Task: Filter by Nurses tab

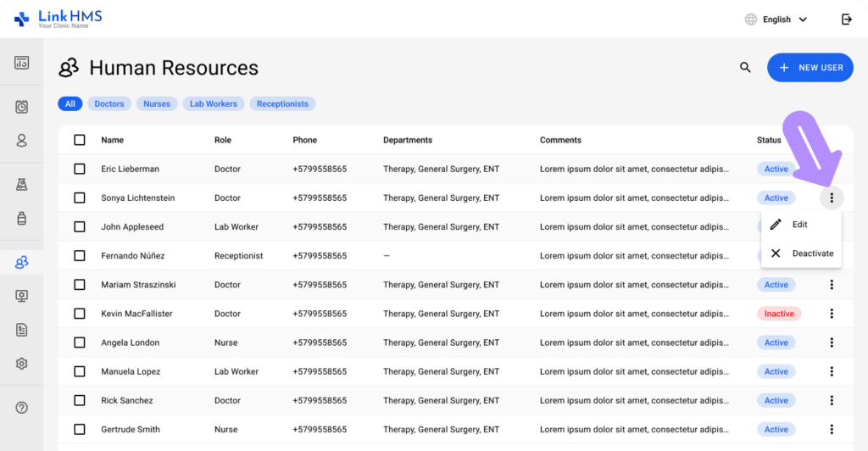Action: pyautogui.click(x=157, y=103)
